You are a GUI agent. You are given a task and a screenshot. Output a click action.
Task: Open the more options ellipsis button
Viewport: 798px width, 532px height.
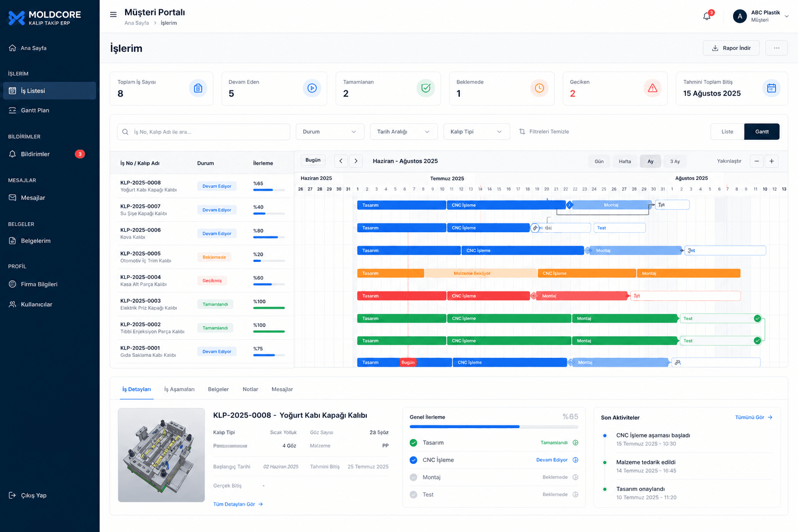click(x=777, y=48)
